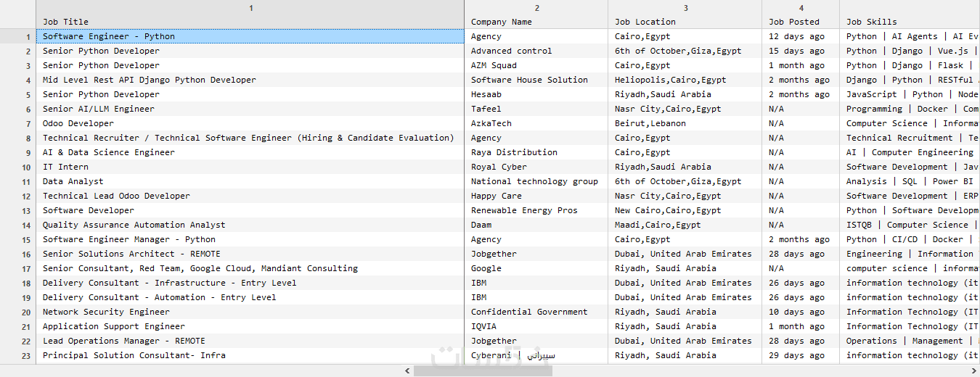Click column header 1 above Job Title
Image resolution: width=980 pixels, height=377 pixels.
[x=250, y=8]
